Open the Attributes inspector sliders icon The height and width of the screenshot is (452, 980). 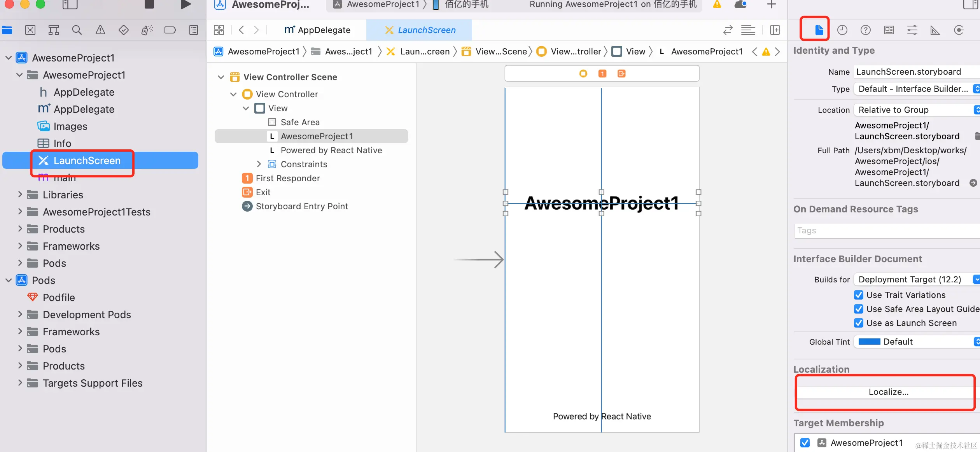click(x=912, y=30)
